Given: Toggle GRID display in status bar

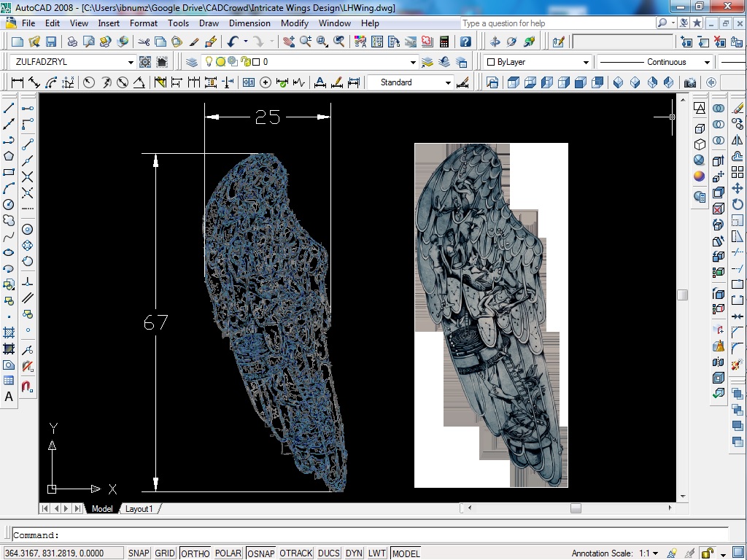Looking at the screenshot, I should click(165, 553).
